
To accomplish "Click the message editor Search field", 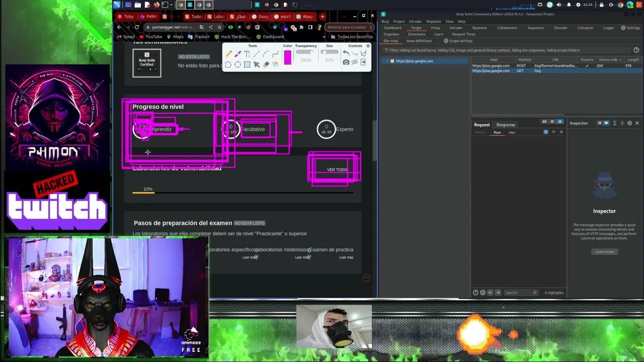I will pos(521,293).
